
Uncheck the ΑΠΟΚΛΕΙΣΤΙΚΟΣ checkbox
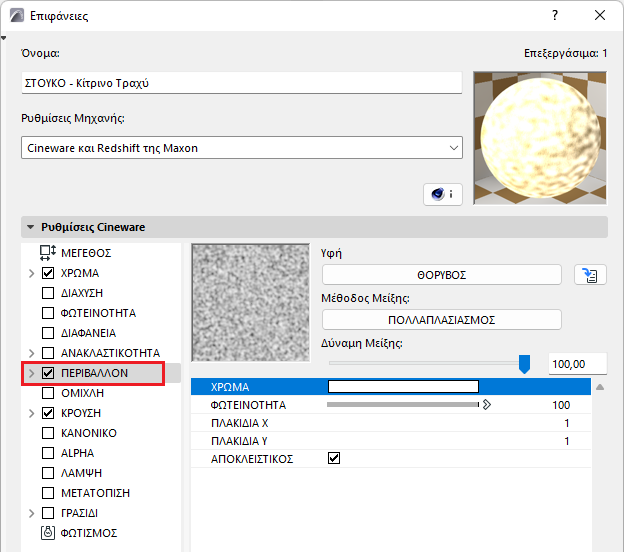(x=334, y=458)
